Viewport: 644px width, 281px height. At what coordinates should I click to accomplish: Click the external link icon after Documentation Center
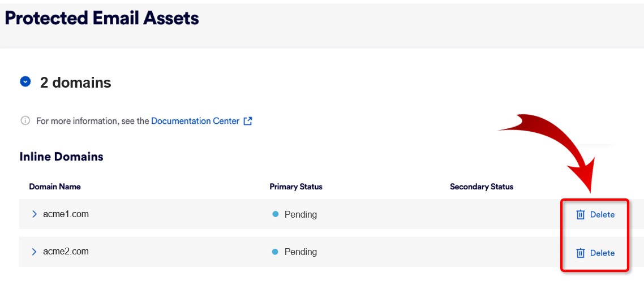(x=247, y=121)
